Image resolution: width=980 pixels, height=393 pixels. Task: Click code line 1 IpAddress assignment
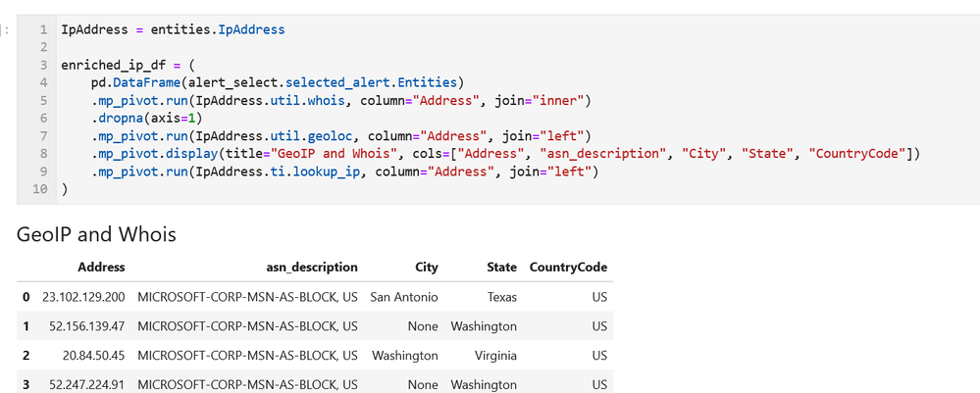[173, 29]
